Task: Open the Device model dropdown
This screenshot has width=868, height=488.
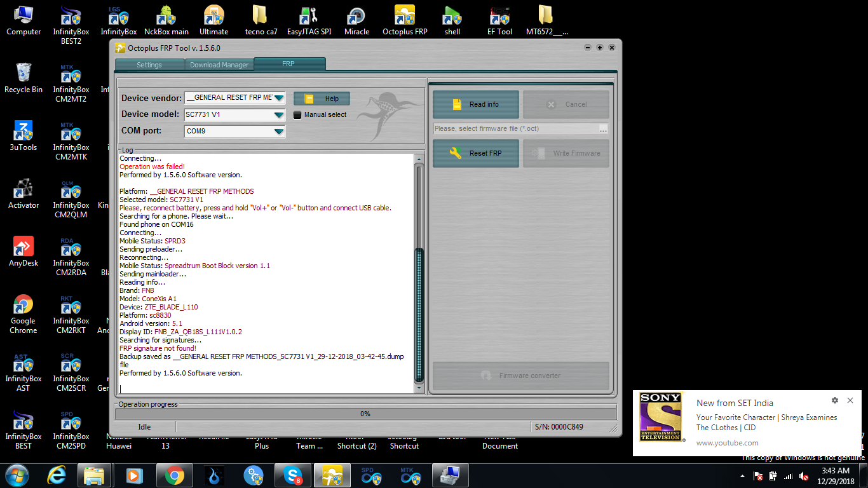Action: click(x=279, y=115)
